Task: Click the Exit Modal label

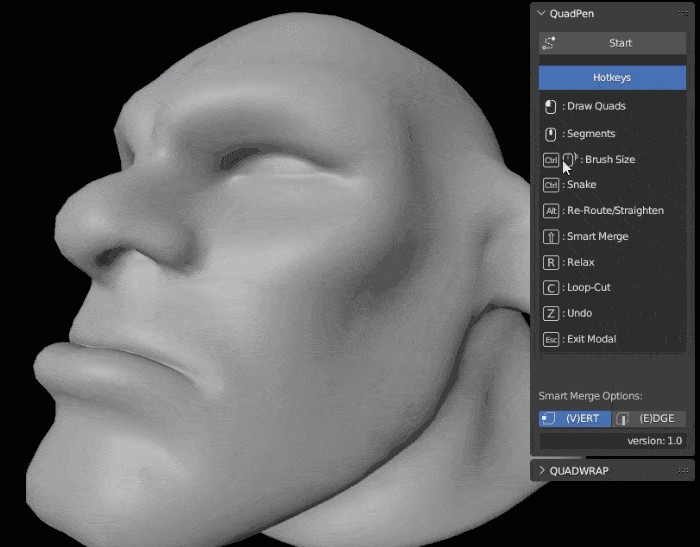Action: click(592, 339)
